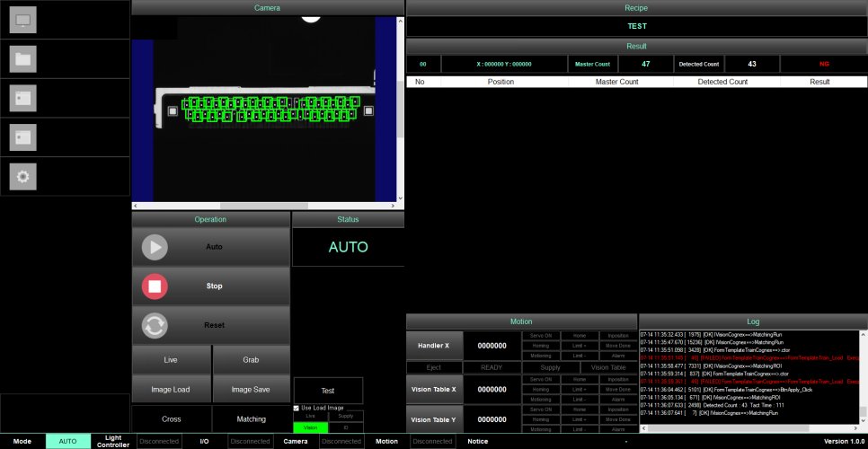The image size is (868, 449).
Task: Select the Vision Table X axis button
Action: coord(434,389)
